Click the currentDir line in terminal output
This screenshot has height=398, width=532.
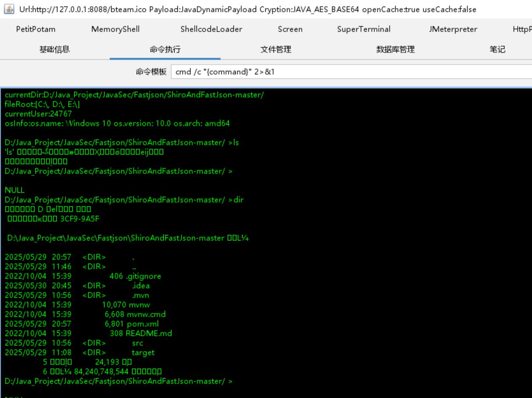(134, 95)
